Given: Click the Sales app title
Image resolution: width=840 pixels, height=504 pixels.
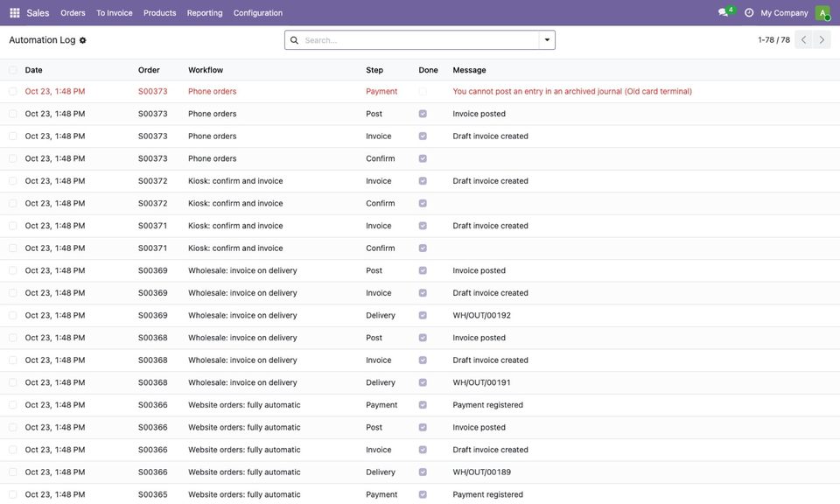Looking at the screenshot, I should point(38,13).
